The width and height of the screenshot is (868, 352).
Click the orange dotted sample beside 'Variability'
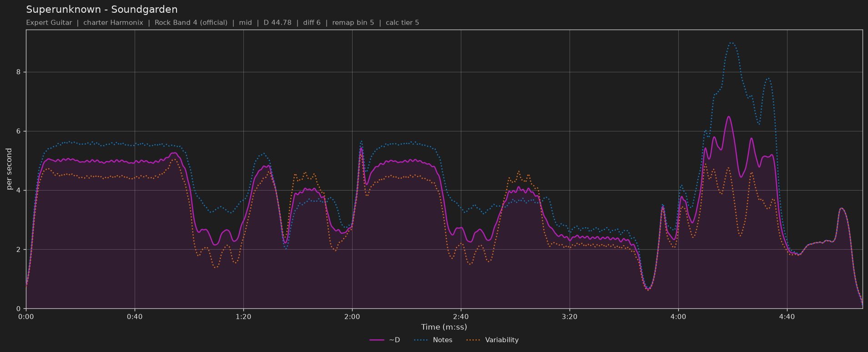click(x=474, y=340)
